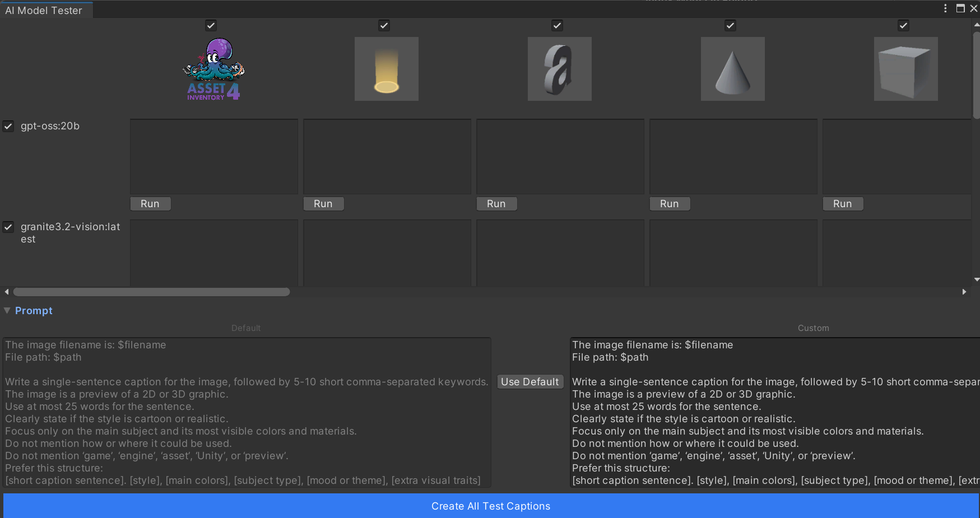Click the 'Custom' column heading
980x518 pixels.
pyautogui.click(x=813, y=328)
